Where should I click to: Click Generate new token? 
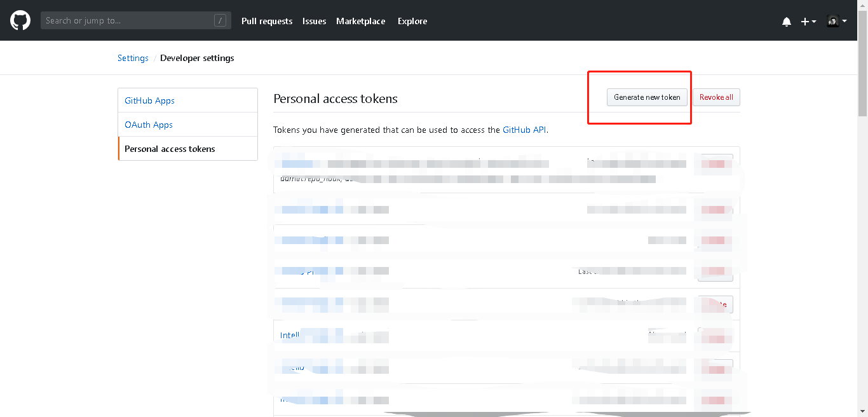(647, 97)
